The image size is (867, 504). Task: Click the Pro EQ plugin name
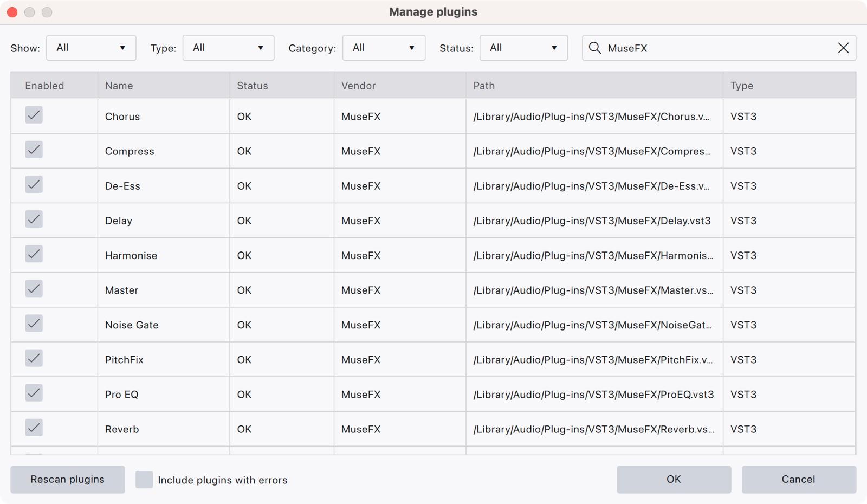click(121, 395)
